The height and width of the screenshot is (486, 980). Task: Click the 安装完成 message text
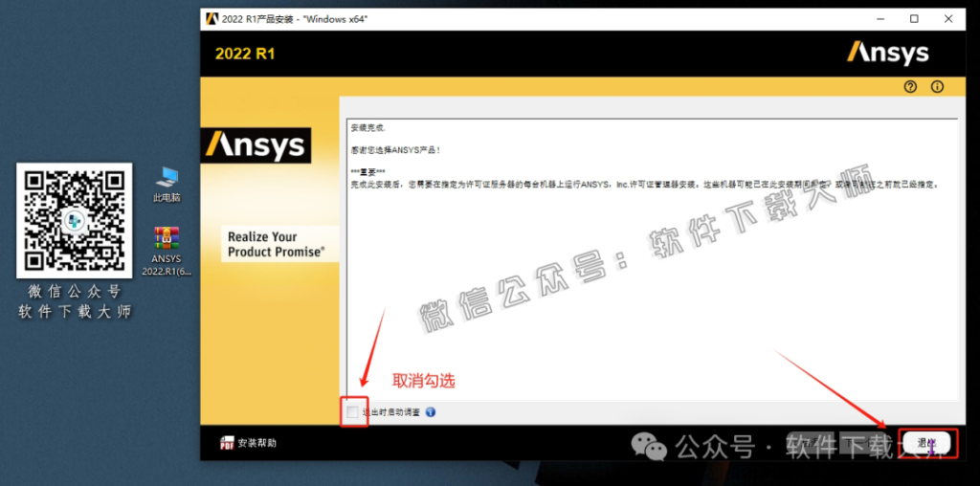(368, 127)
